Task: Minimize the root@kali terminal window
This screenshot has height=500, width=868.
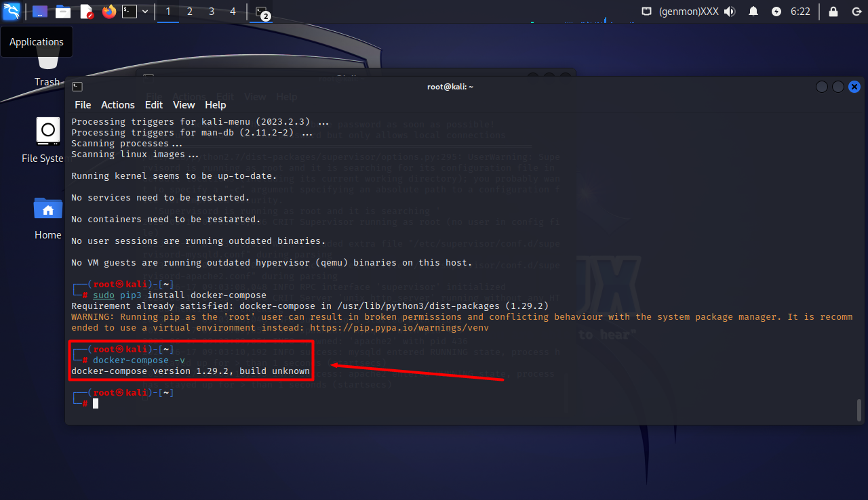Action: (x=822, y=87)
